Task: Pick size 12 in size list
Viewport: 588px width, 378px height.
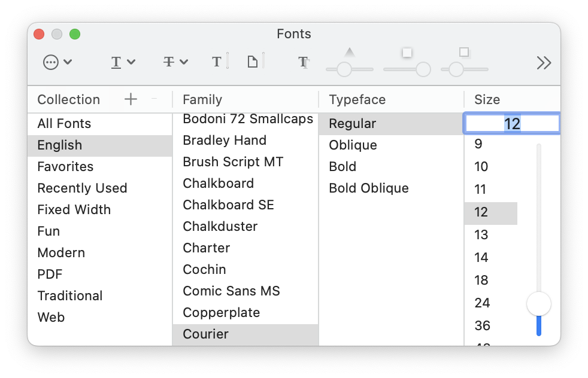Action: coord(491,212)
